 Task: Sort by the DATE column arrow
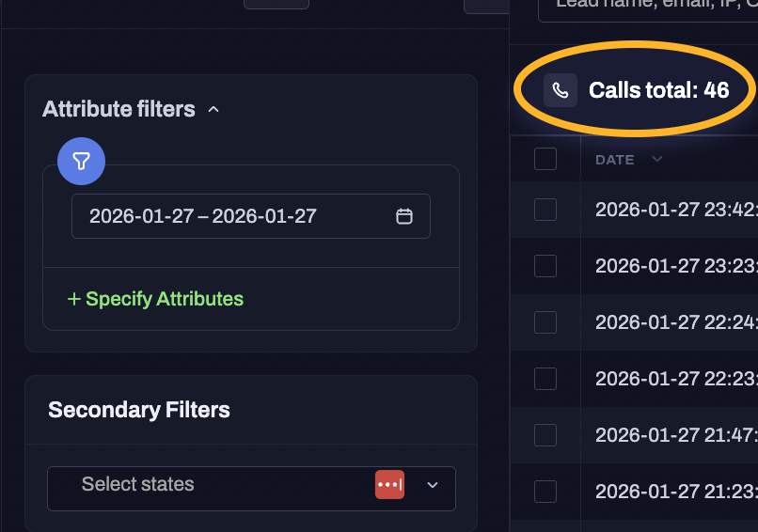(657, 160)
